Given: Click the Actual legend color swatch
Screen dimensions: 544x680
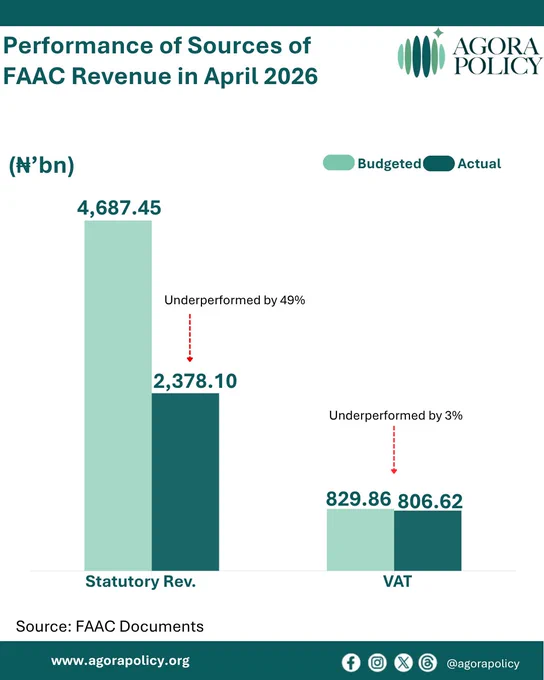Looking at the screenshot, I should [x=439, y=163].
